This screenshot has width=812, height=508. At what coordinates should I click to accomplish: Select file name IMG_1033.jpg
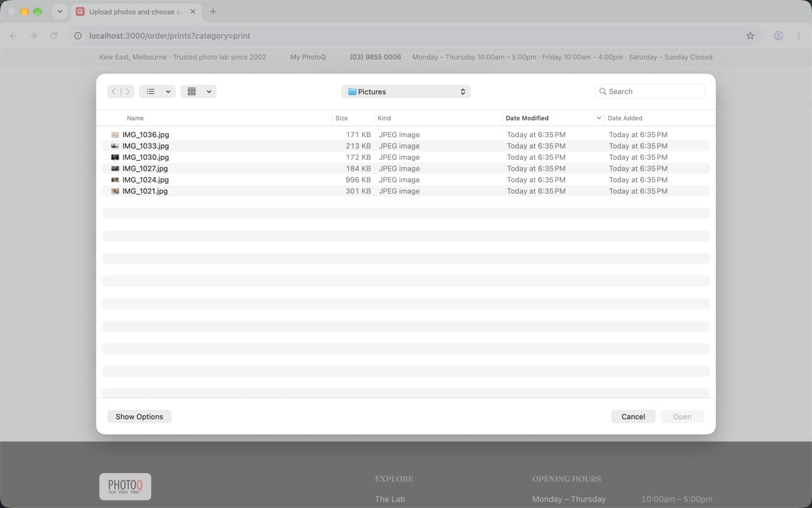(146, 146)
